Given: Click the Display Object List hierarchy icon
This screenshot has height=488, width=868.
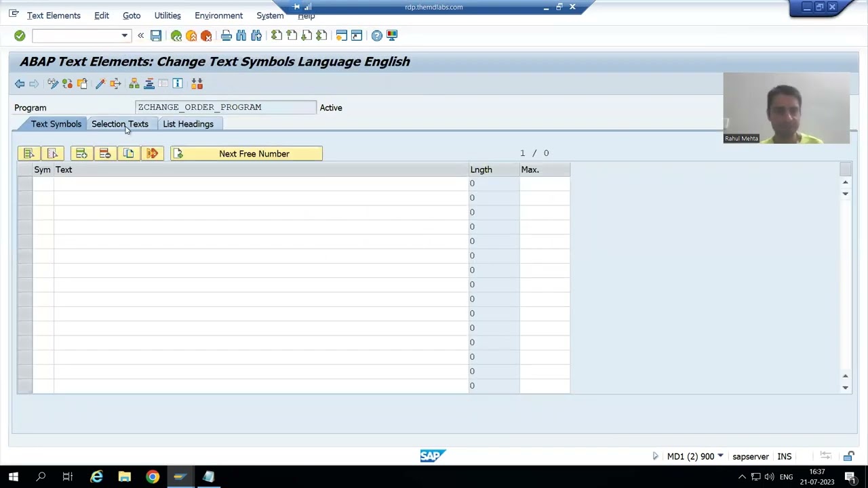Looking at the screenshot, I should [134, 83].
